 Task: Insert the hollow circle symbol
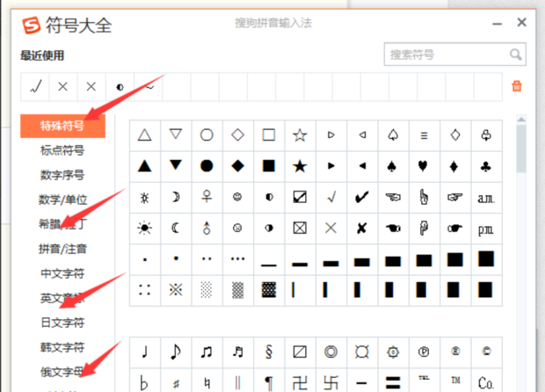[x=207, y=134]
